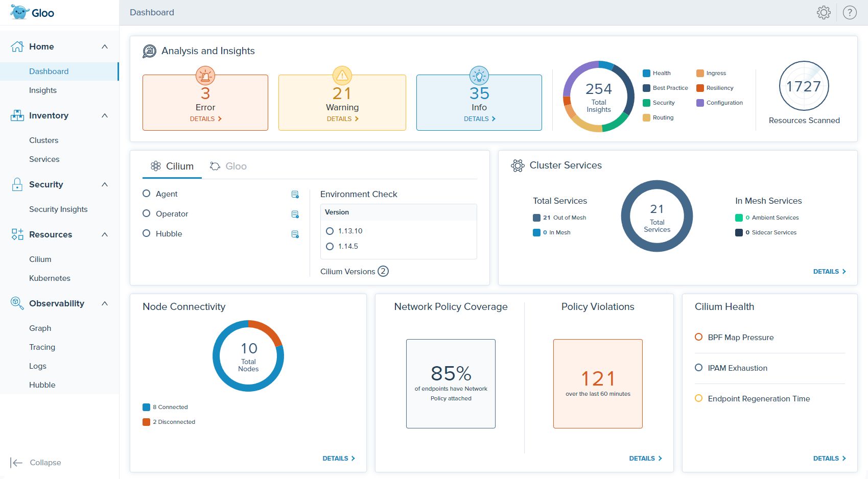Viewport: 868px width, 479px height.
Task: Switch to the Gloo tab
Action: (228, 166)
